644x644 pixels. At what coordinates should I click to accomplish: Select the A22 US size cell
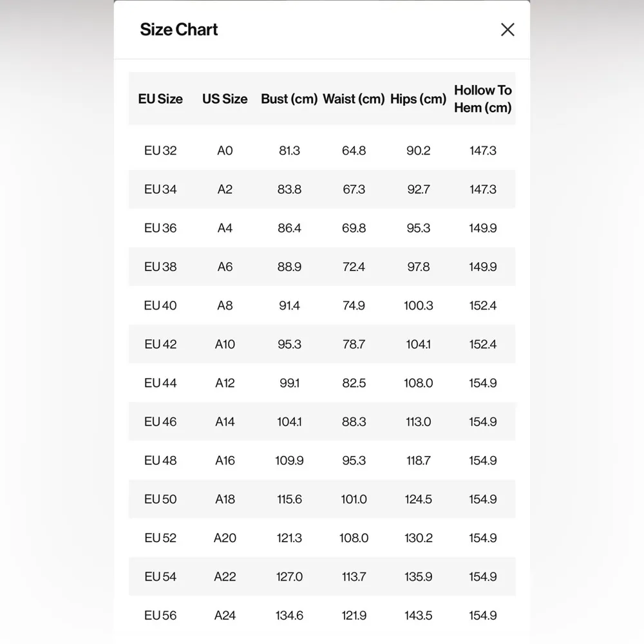coord(225,576)
